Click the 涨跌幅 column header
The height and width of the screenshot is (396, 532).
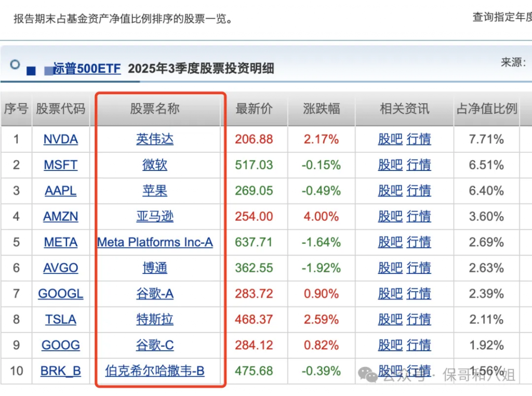[x=322, y=109]
